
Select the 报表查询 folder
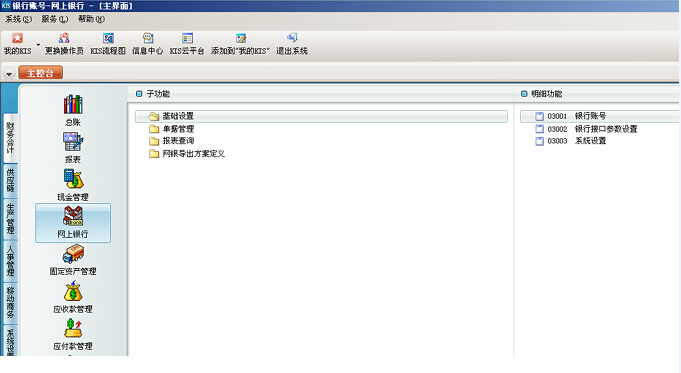click(x=172, y=141)
